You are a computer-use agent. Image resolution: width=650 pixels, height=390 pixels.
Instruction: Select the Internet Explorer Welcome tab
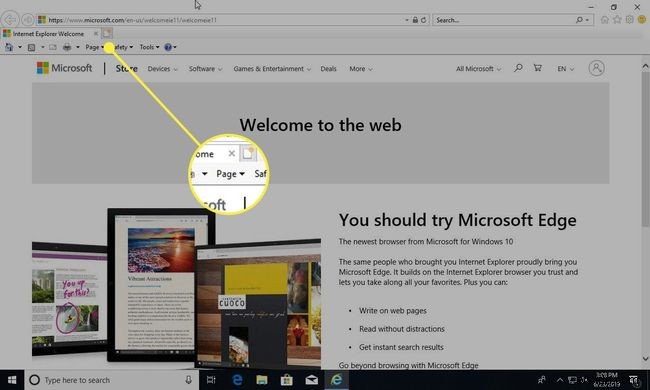pyautogui.click(x=48, y=34)
